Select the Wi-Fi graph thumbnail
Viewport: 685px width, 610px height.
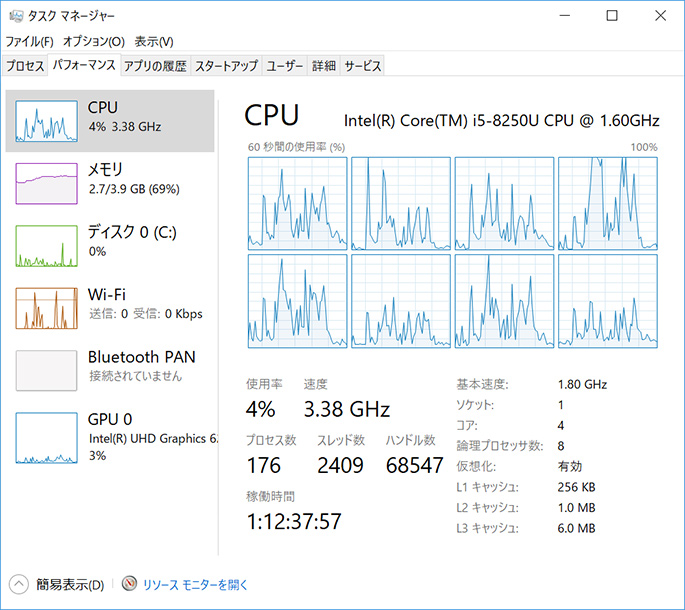pos(46,307)
